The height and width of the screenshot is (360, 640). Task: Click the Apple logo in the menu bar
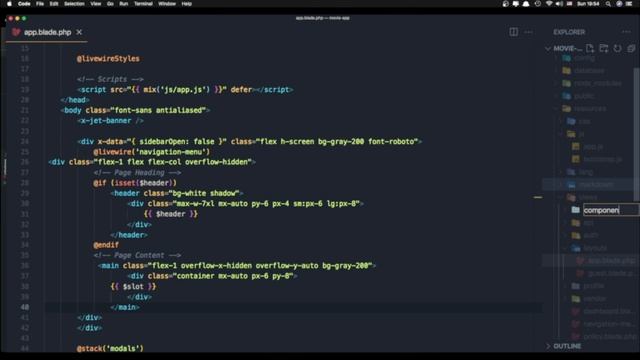[9, 4]
